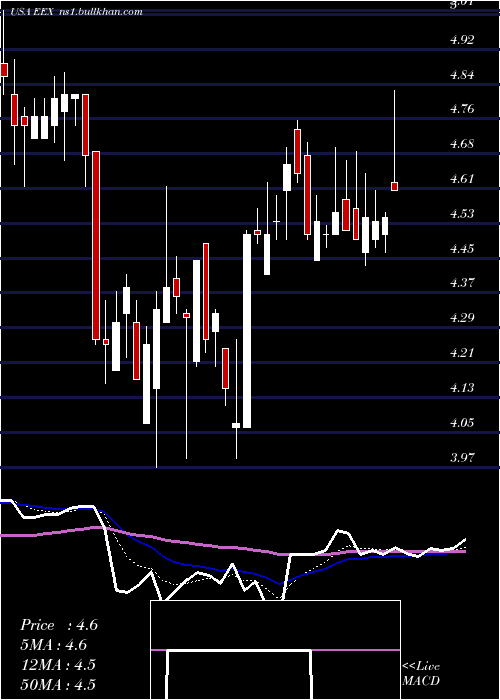Viewport: 500px width, 700px height.
Task: Click the 4.53 price axis label
Action: [462, 214]
